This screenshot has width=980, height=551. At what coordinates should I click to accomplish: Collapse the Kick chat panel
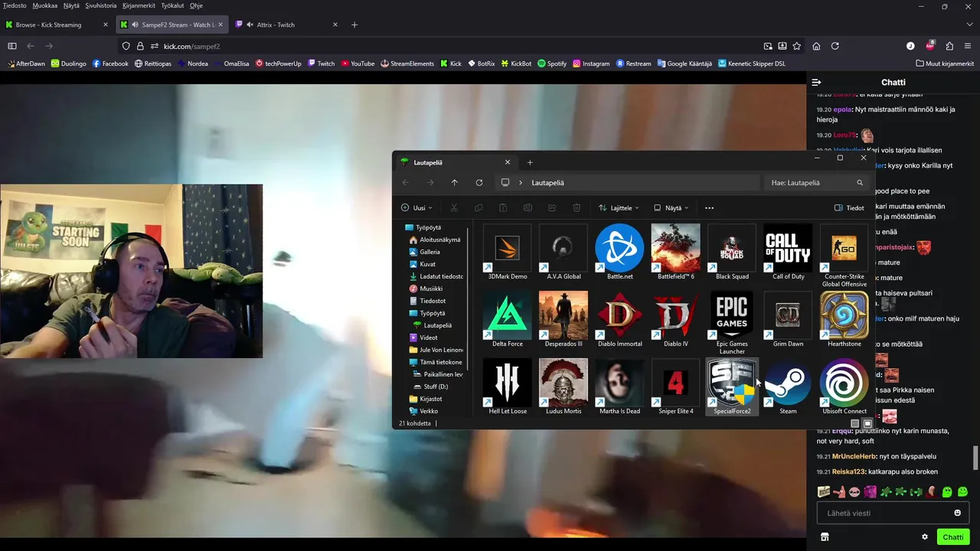coord(817,82)
